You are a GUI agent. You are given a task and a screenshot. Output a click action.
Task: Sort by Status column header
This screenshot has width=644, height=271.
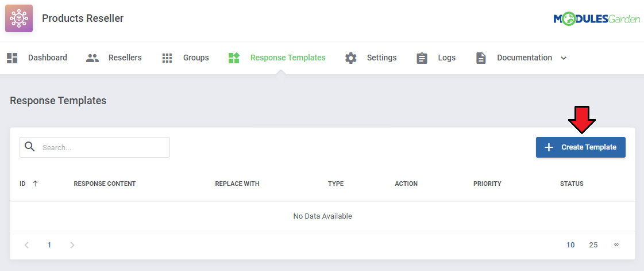(x=572, y=184)
